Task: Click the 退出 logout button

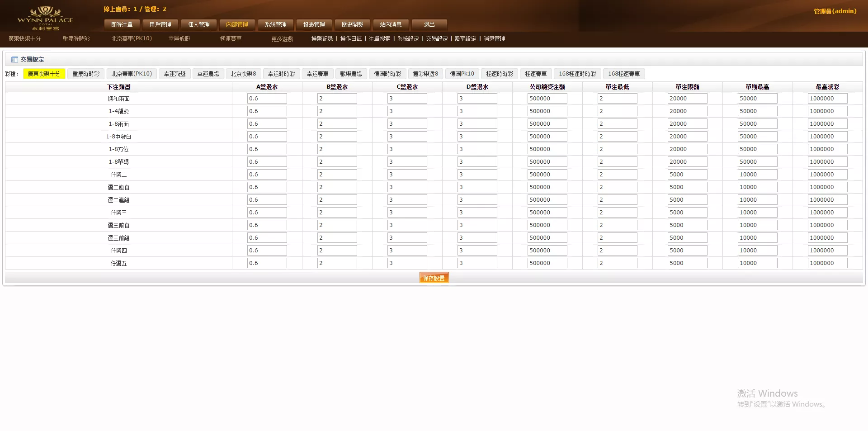Action: pyautogui.click(x=429, y=25)
